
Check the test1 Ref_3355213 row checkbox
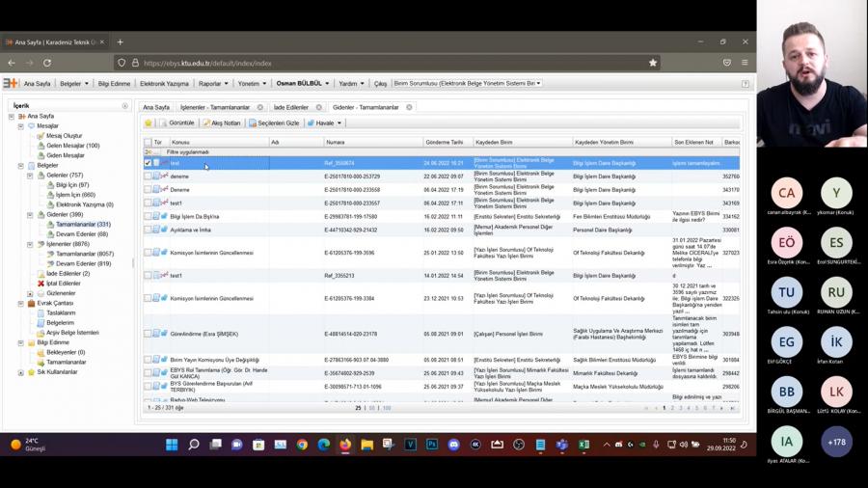[x=148, y=275]
